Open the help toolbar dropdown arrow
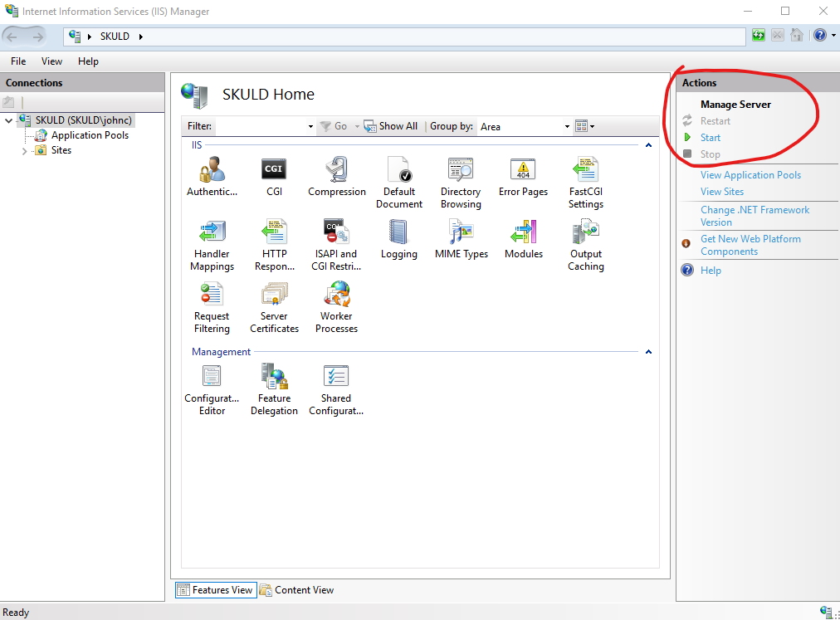The height and width of the screenshot is (620, 840). point(833,36)
